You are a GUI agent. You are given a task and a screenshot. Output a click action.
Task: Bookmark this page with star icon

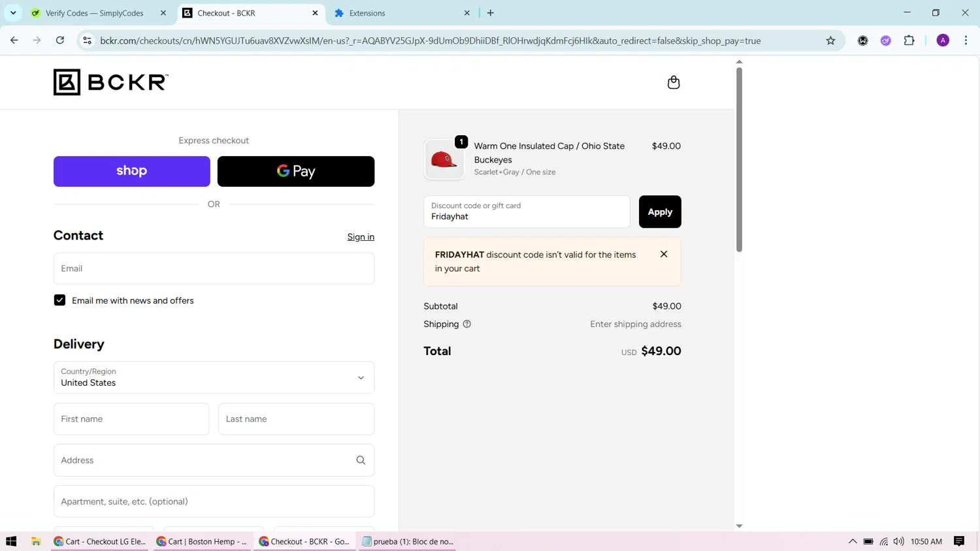click(x=830, y=40)
